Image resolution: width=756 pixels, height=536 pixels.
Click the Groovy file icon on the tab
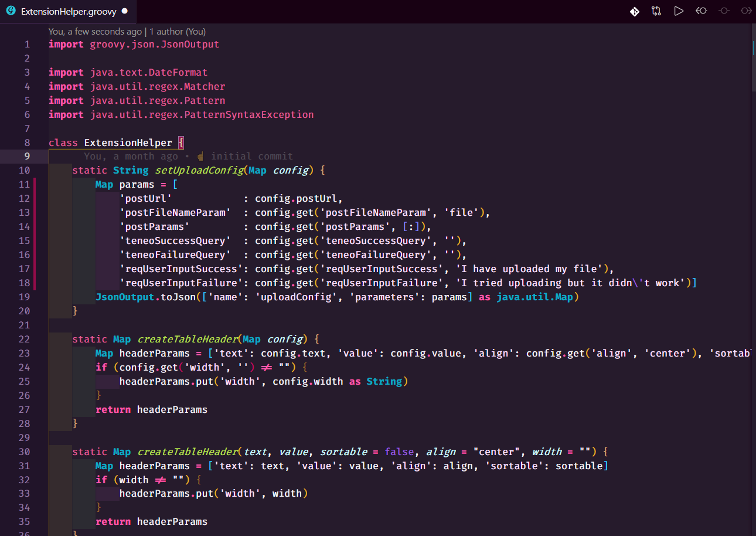pos(10,11)
